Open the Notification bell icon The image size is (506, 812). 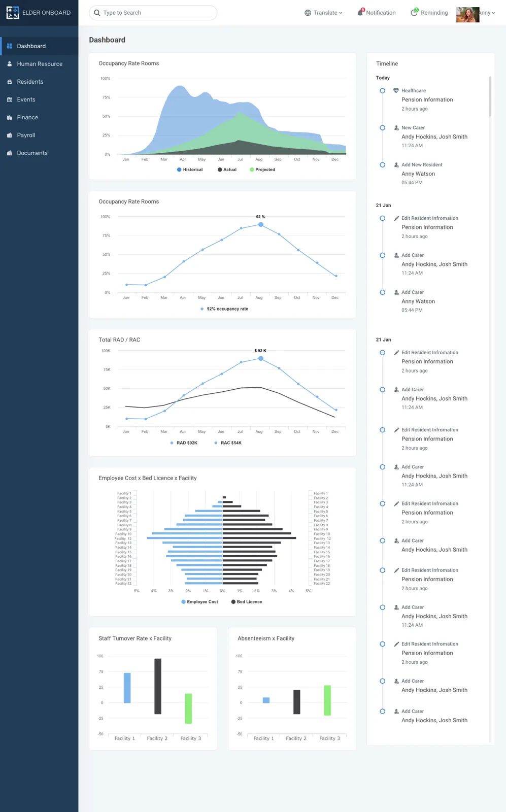(360, 12)
